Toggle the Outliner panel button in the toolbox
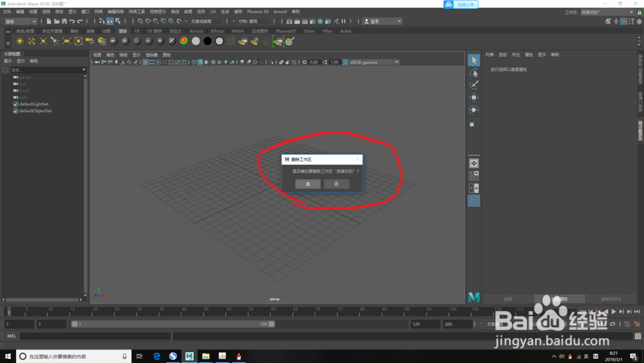644x363 pixels. pyautogui.click(x=473, y=201)
